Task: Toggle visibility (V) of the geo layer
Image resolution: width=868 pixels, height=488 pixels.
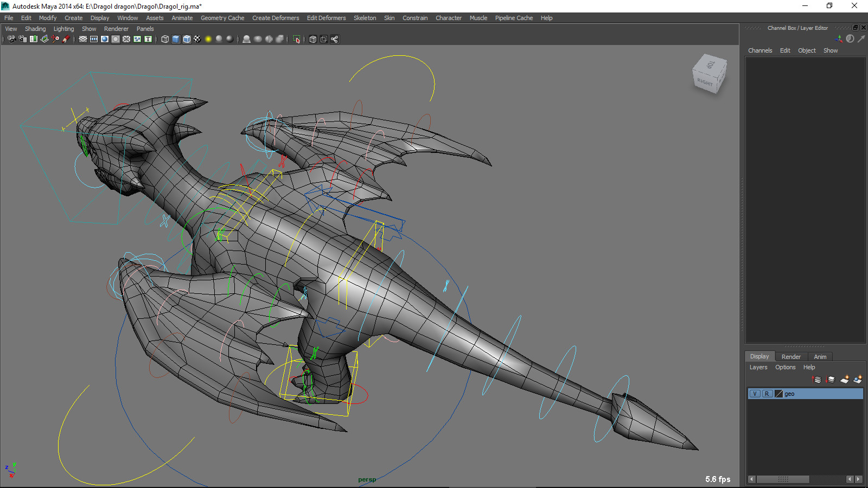Action: click(755, 394)
